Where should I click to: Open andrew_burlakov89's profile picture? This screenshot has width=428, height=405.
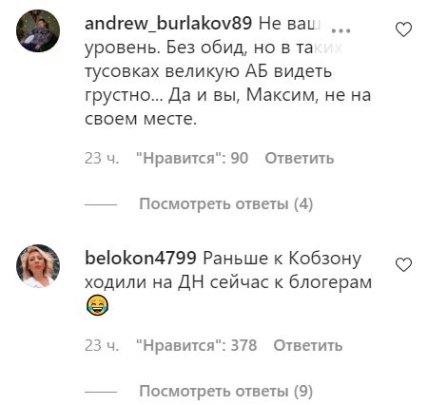click(38, 31)
